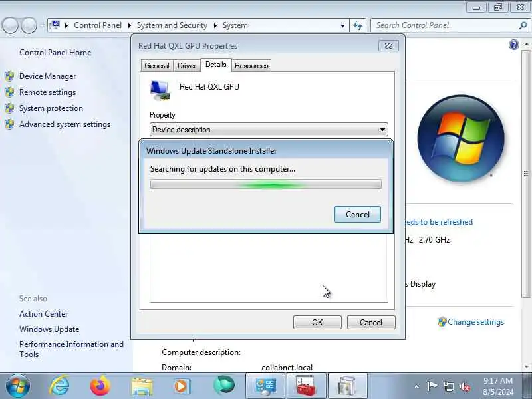Launch Firefox from the taskbar
The height and width of the screenshot is (399, 532).
pyautogui.click(x=100, y=386)
